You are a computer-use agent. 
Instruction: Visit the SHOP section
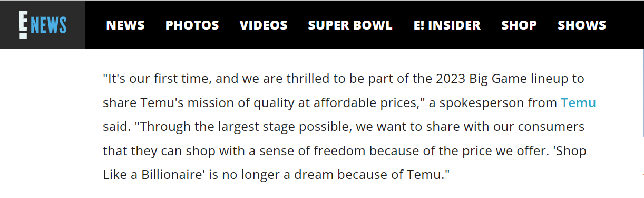tap(519, 25)
